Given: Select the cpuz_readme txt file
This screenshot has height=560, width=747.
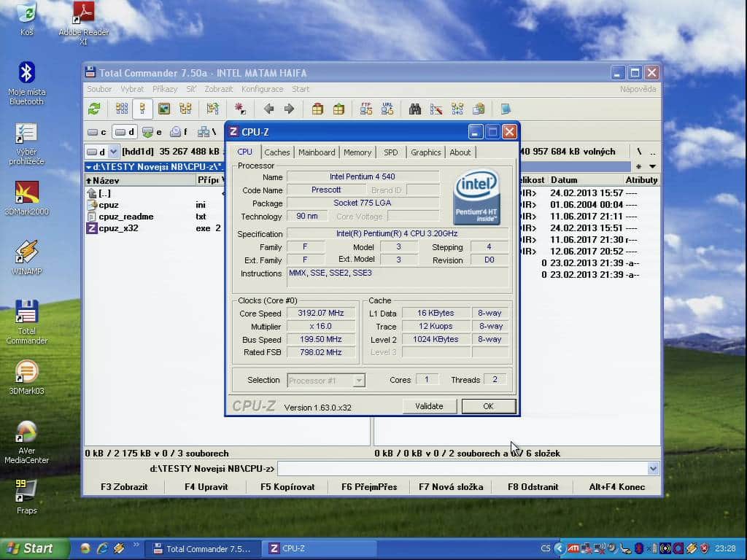Looking at the screenshot, I should pos(155,217).
